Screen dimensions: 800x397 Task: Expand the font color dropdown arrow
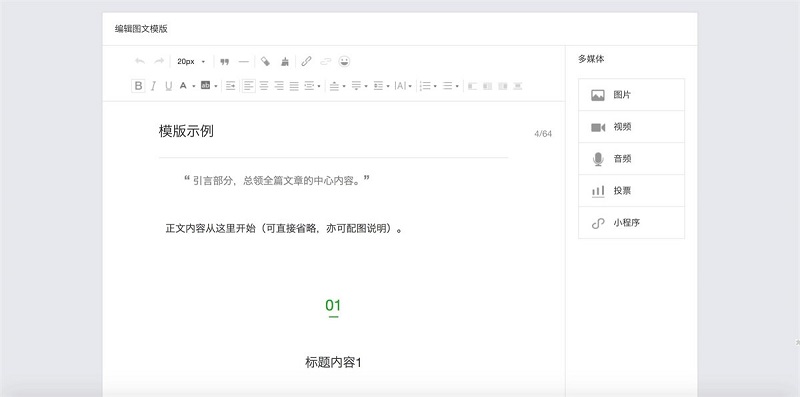194,86
